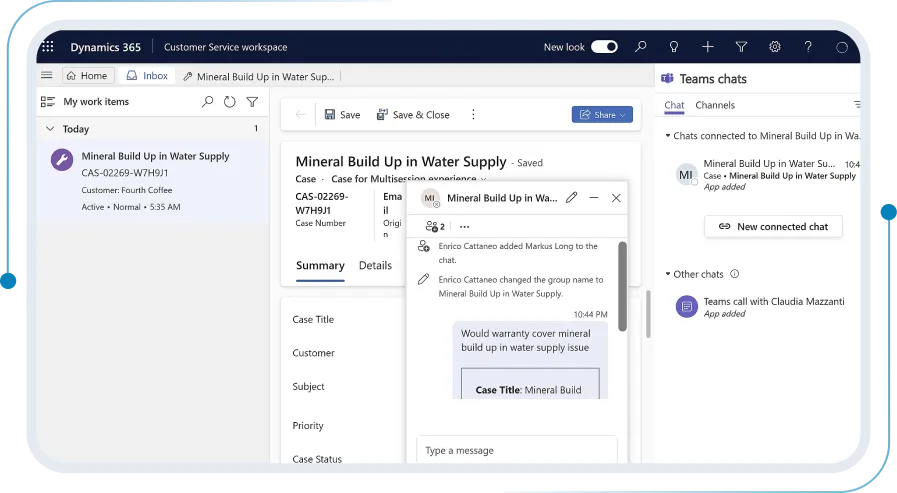Open chat more options ellipsis
Screen dimensions: 897x493
pyautogui.click(x=465, y=226)
